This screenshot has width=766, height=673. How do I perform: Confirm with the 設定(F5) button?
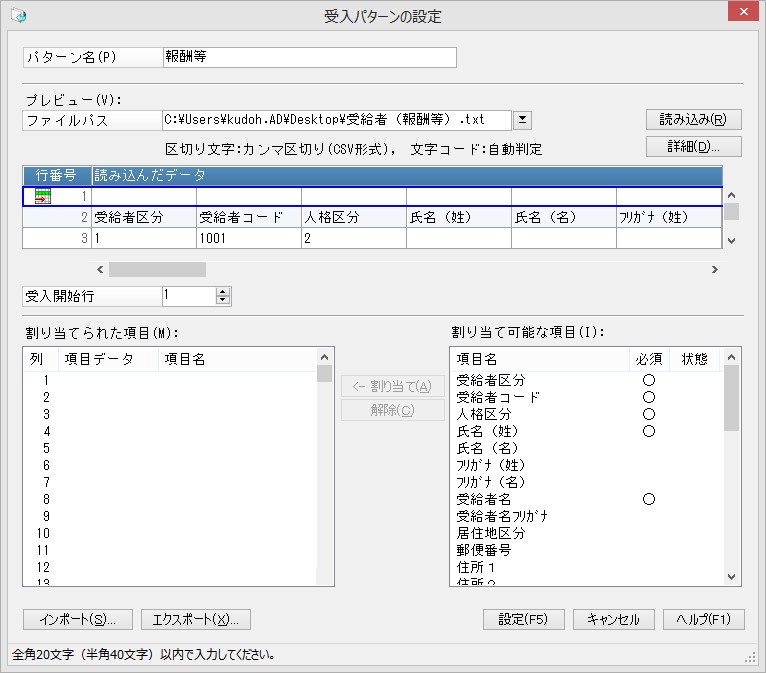523,620
